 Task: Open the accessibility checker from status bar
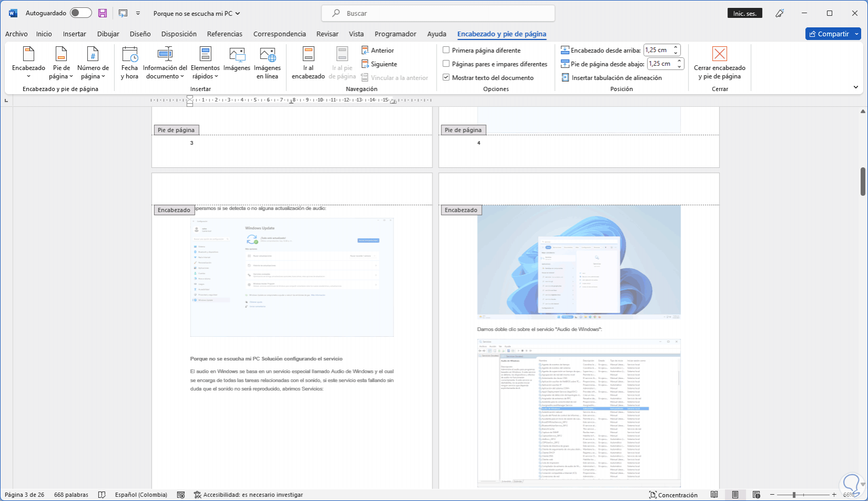[x=248, y=495]
